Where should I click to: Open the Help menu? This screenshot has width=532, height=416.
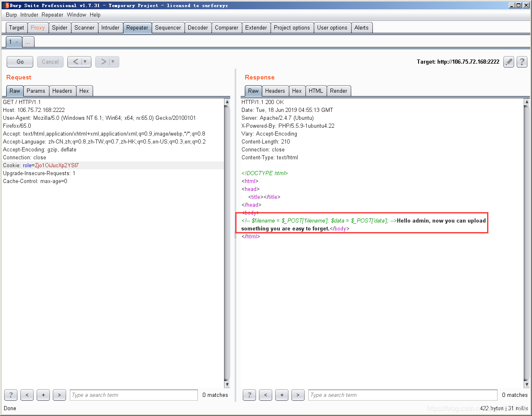(x=95, y=15)
